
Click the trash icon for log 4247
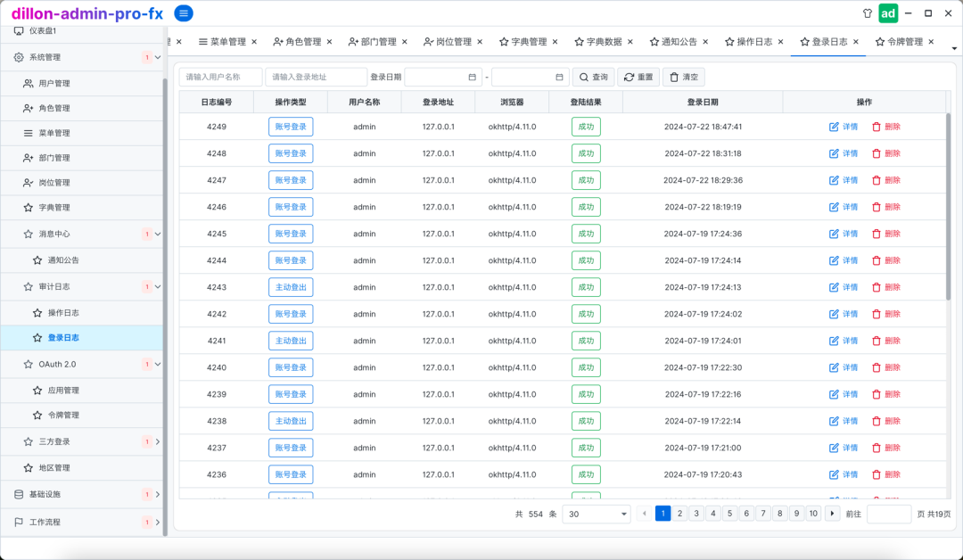point(876,180)
